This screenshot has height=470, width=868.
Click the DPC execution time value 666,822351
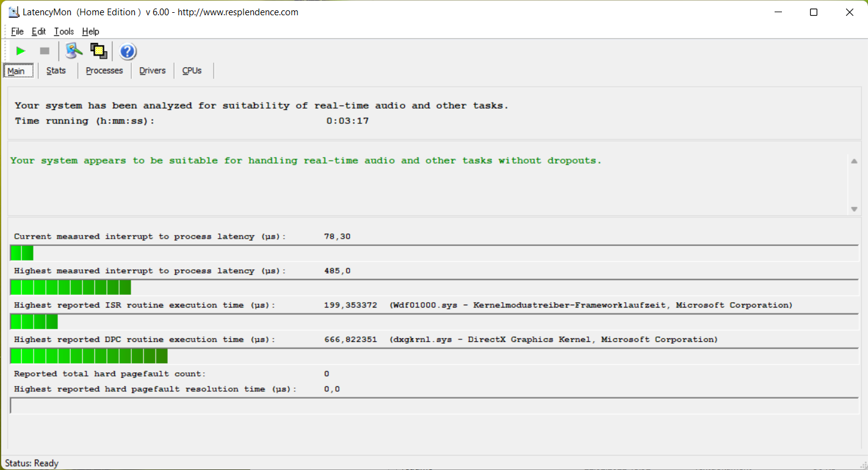[350, 339]
